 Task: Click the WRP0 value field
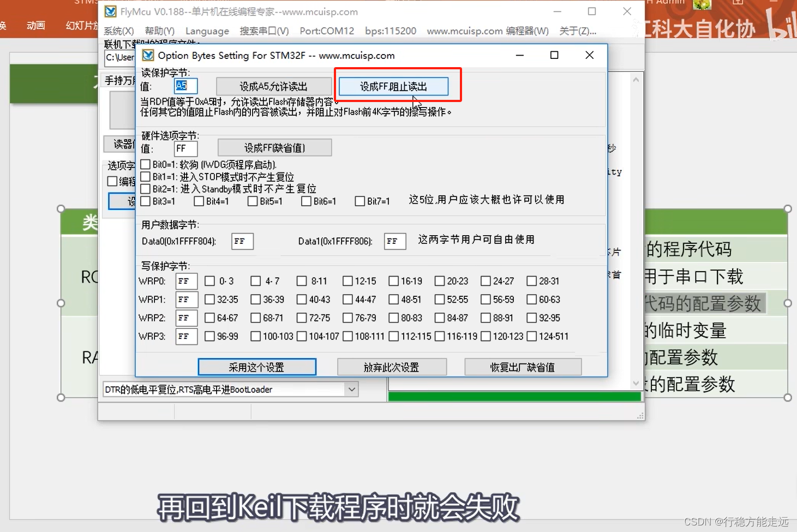[187, 281]
